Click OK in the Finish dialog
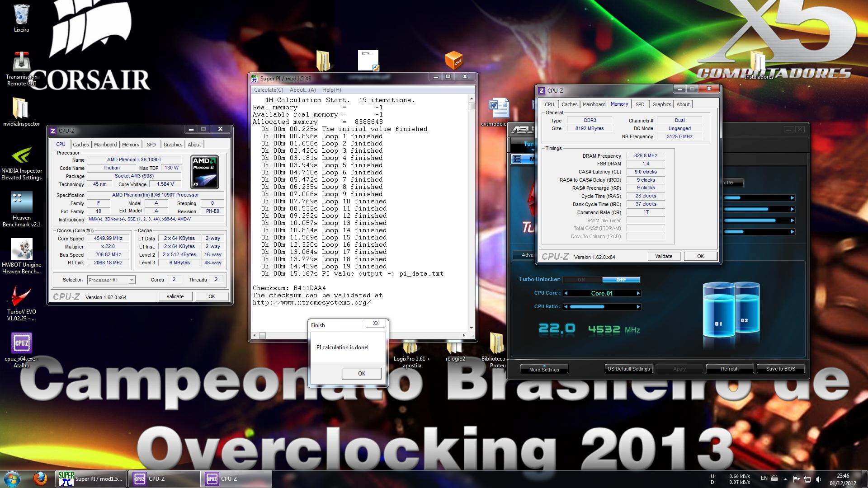868x488 pixels. [x=361, y=373]
